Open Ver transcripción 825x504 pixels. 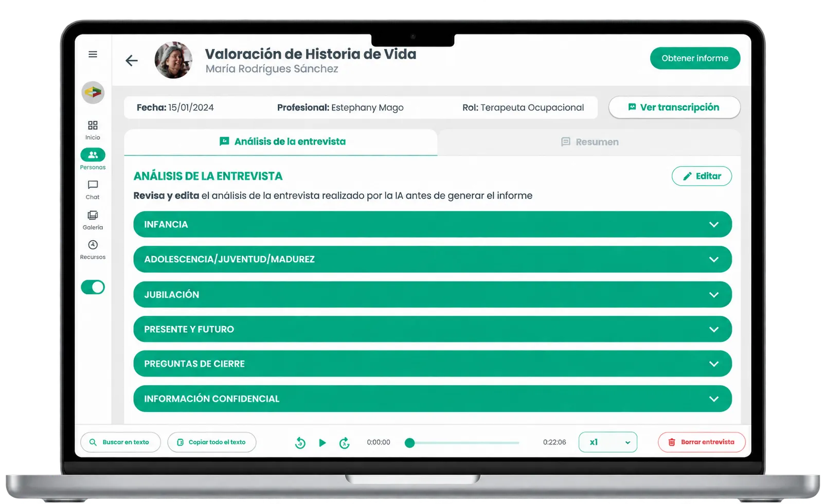coord(674,107)
